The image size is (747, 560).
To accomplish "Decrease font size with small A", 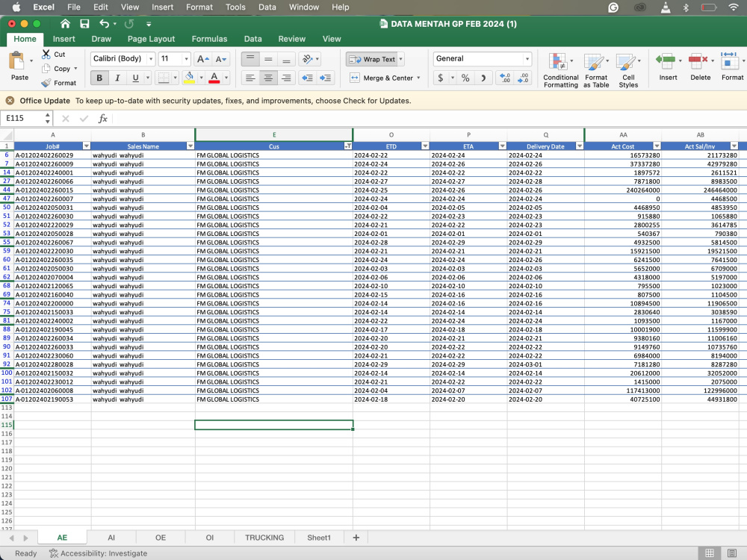I will [221, 59].
